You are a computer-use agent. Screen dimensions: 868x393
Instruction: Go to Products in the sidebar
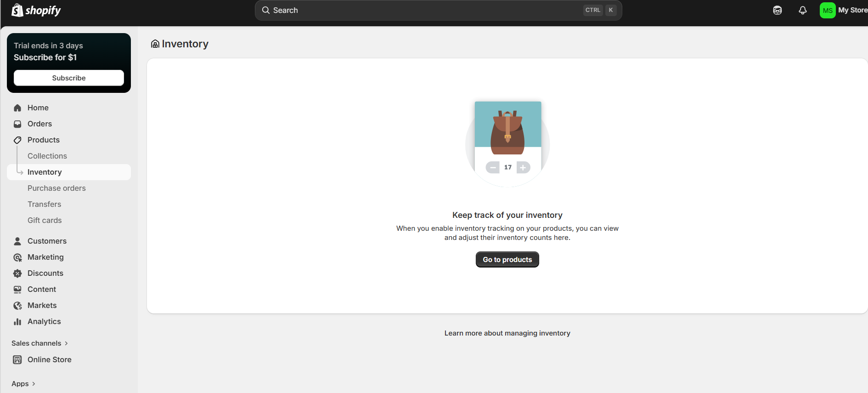[69, 140]
